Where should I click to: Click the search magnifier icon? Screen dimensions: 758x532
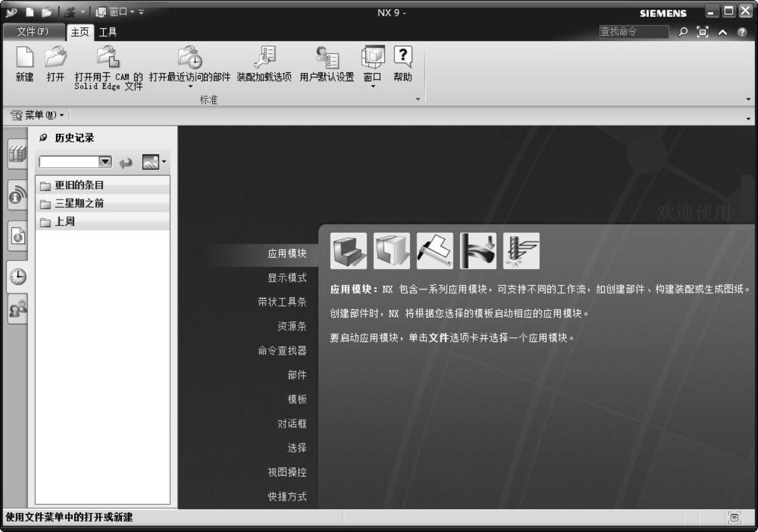[x=683, y=32]
